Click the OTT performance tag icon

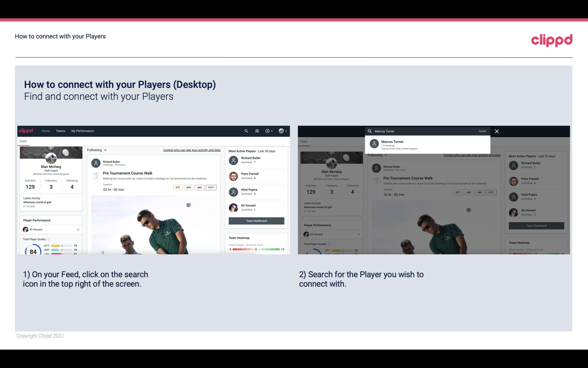coord(177,187)
